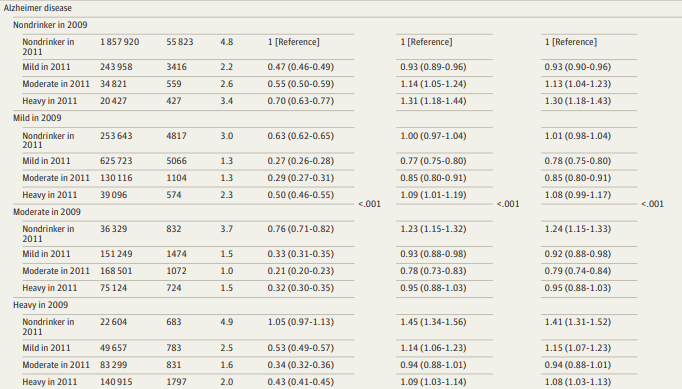
Task: Click the value '0.55 (0.50-0.59)'
Action: pos(301,84)
